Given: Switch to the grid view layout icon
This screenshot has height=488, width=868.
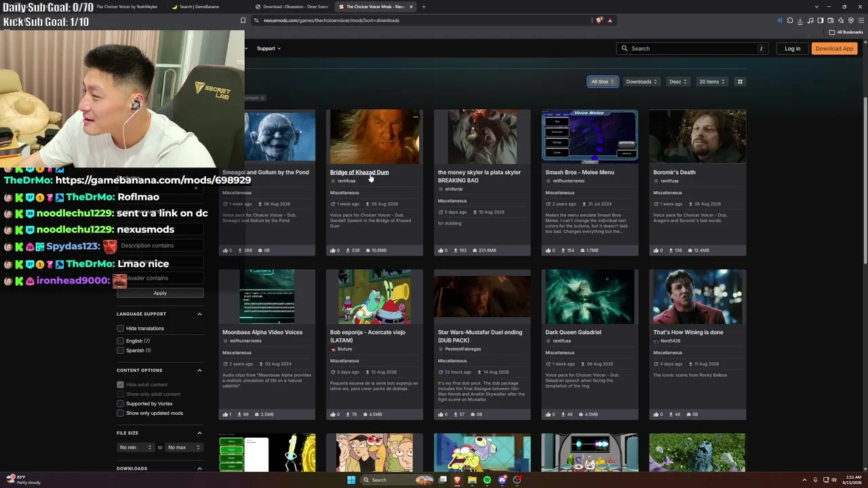Looking at the screenshot, I should (x=740, y=81).
